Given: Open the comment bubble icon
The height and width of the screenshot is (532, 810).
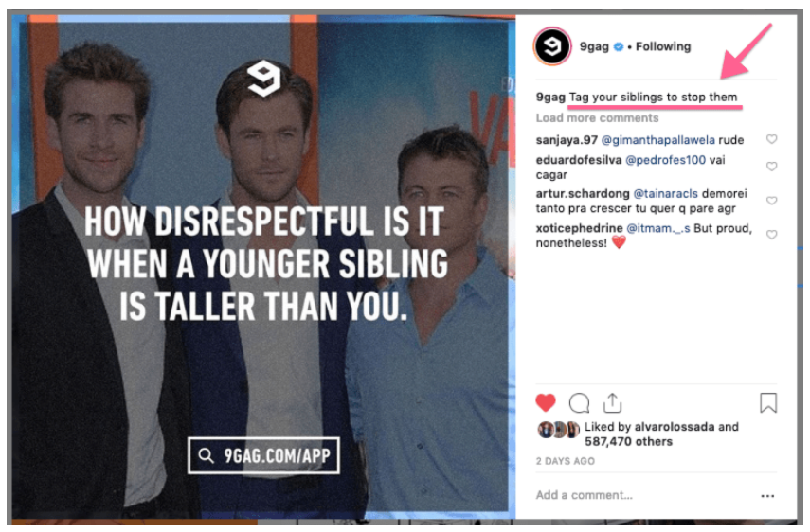Looking at the screenshot, I should (579, 403).
